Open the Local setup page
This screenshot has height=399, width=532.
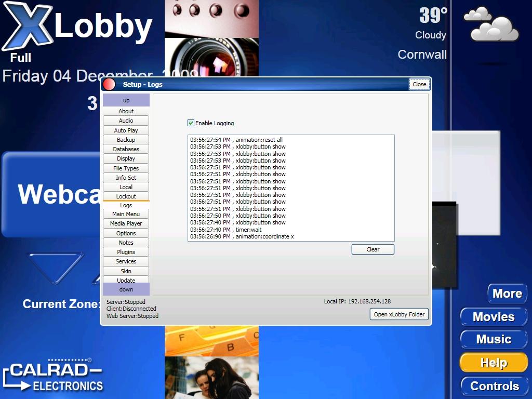point(126,187)
